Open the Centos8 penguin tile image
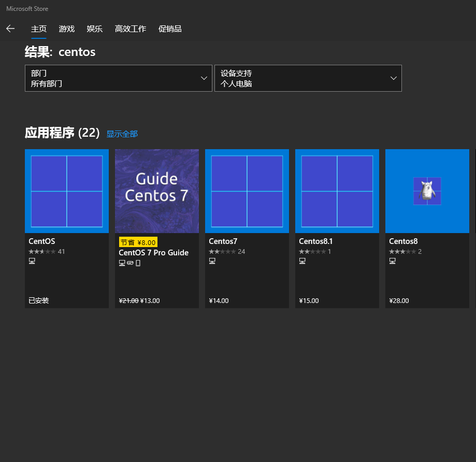Screen dimensions: 476x462 click(427, 191)
